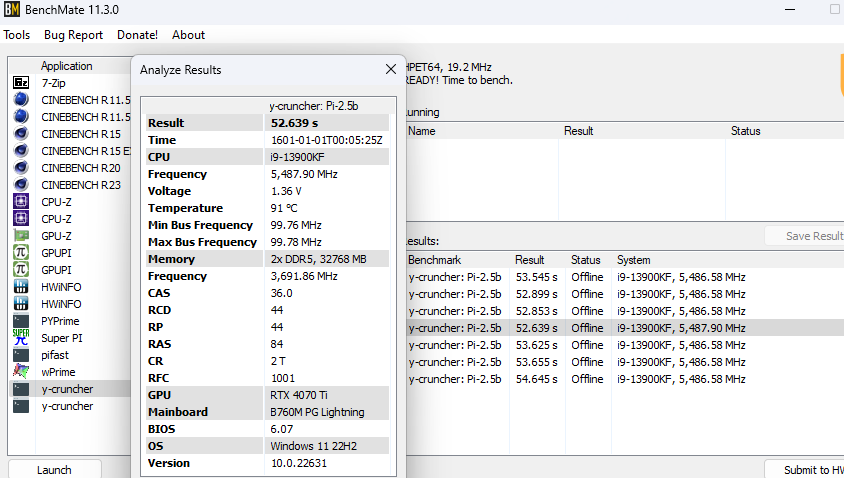Click the '99.76 MHz' min bus frequency
Viewport: 844px width, 478px height.
coord(296,225)
